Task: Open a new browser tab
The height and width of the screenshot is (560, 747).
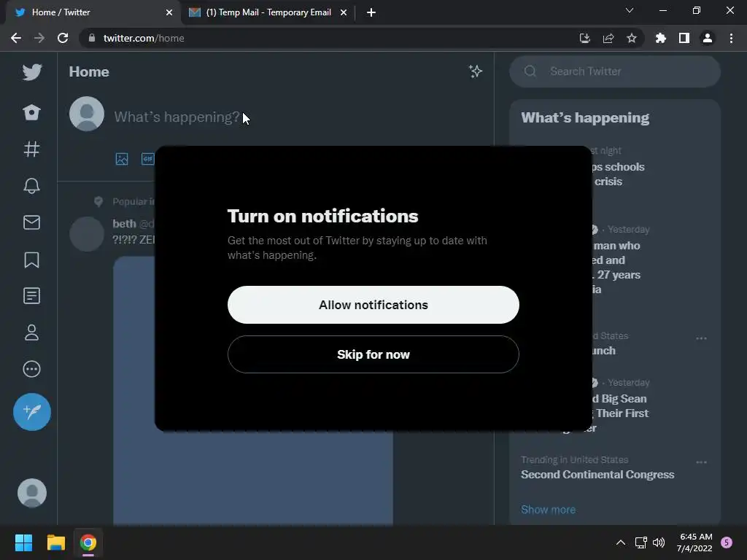Action: [371, 12]
